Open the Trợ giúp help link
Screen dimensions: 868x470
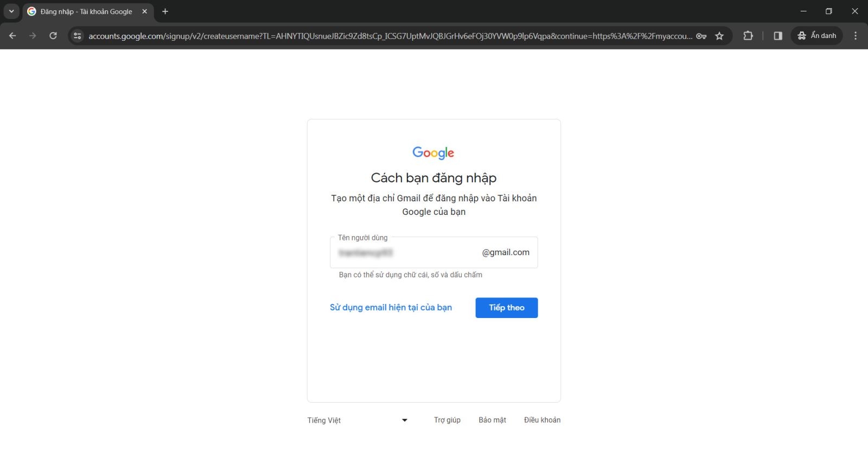[x=447, y=420]
